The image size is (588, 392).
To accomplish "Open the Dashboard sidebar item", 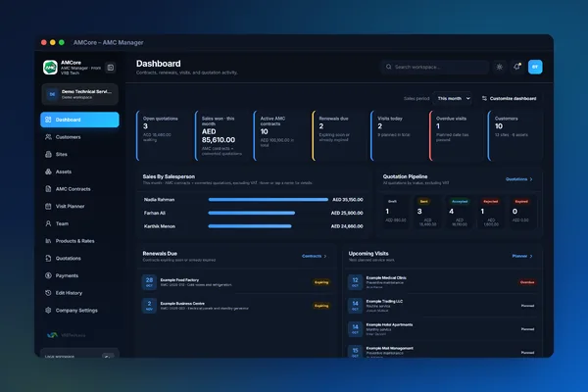I will pyautogui.click(x=79, y=120).
